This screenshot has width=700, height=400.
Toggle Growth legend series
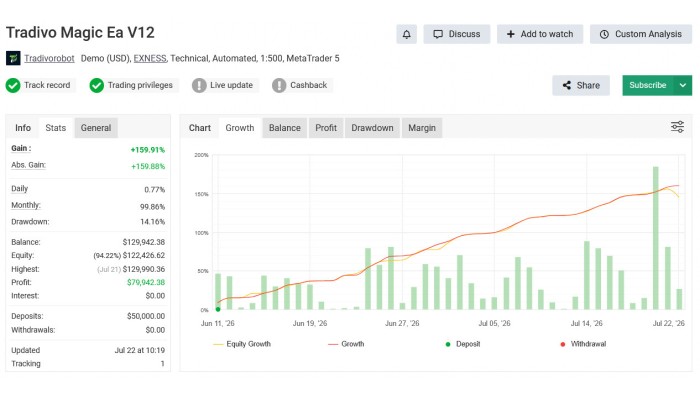click(x=346, y=344)
